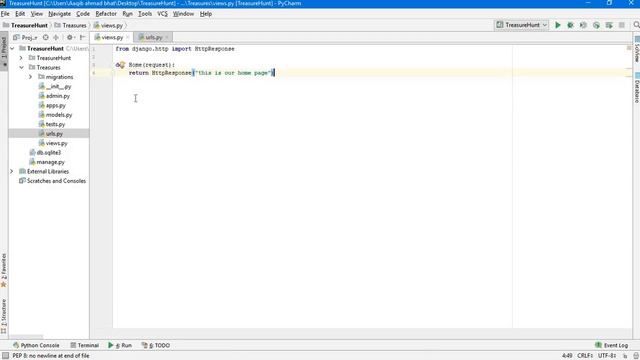Click the intention lightbulb in the gutter

[122, 64]
